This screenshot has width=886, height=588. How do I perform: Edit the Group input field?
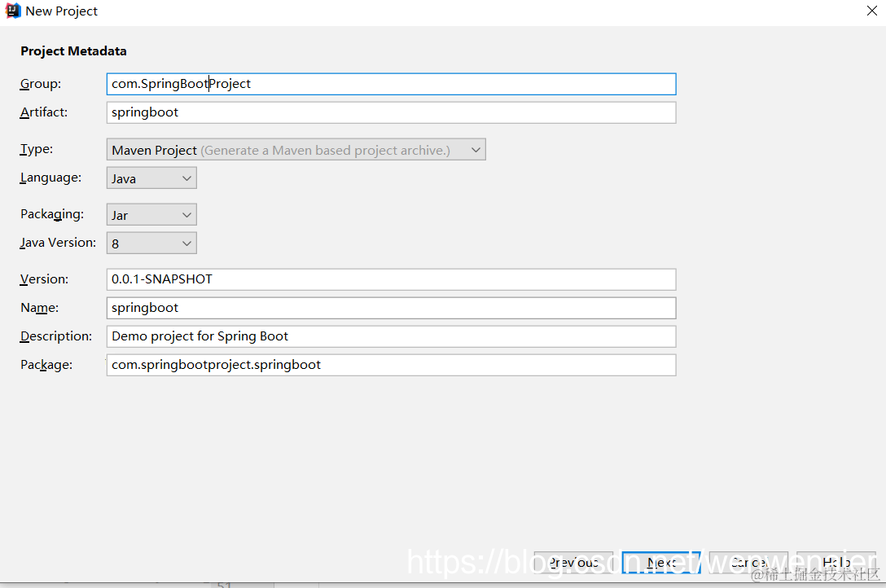[391, 84]
